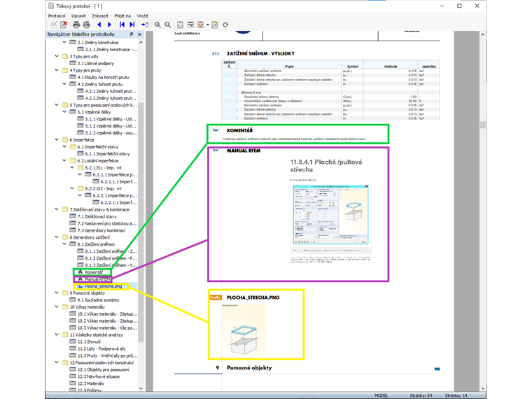Select 9.1 Souřadné systémy tree item
The height and width of the screenshot is (399, 532).
(x=99, y=300)
